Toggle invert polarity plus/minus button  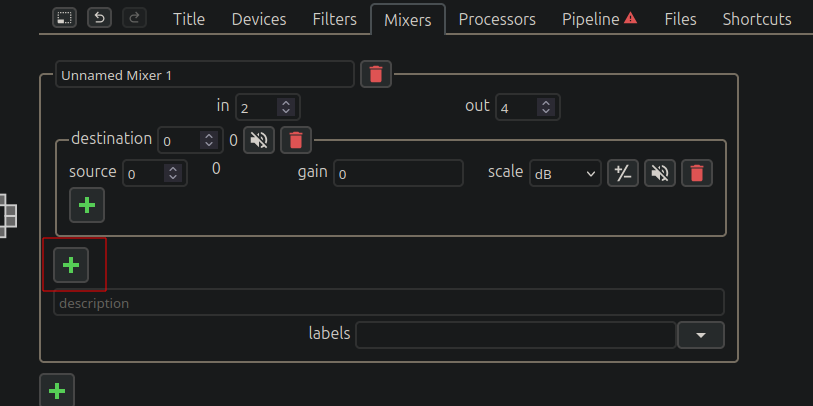pyautogui.click(x=623, y=173)
